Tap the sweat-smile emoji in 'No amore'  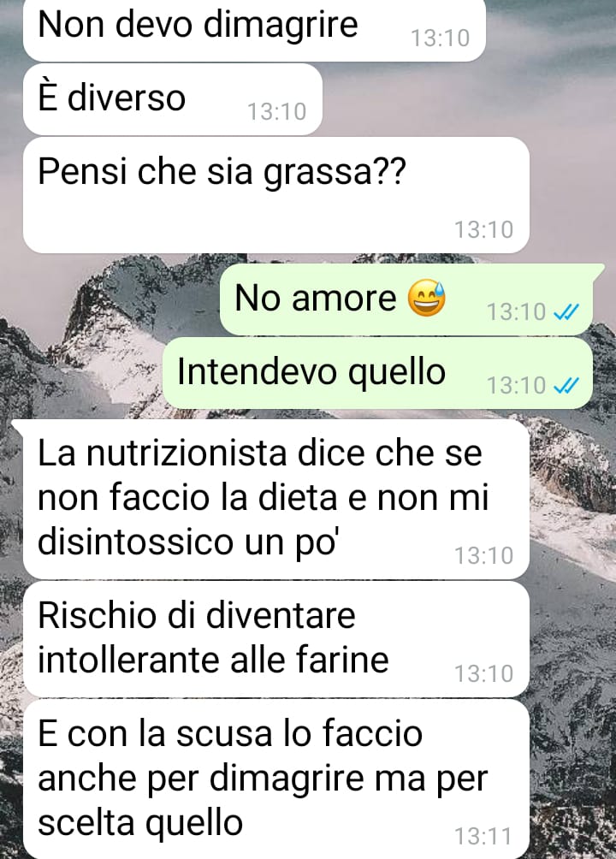[427, 298]
